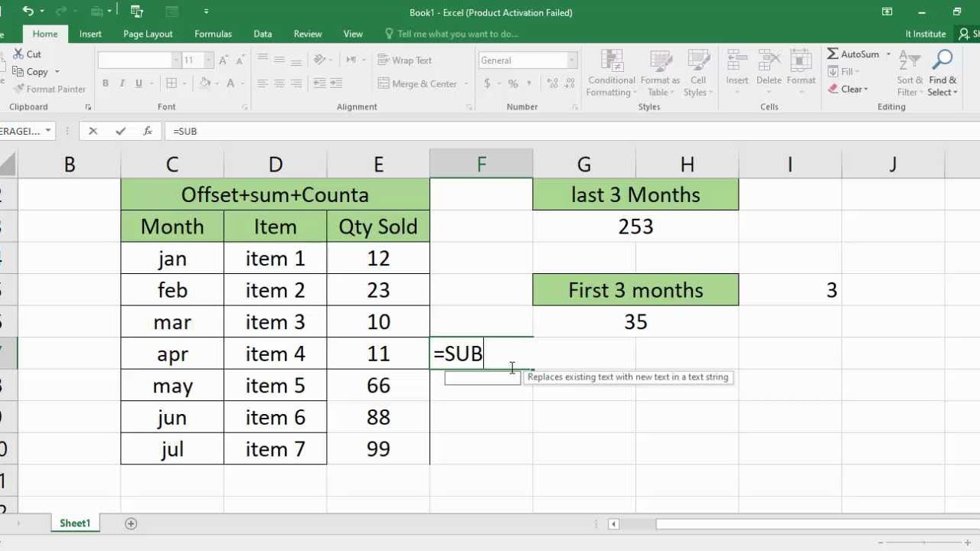This screenshot has width=980, height=551.
Task: Click the Accounting dollar format icon
Action: 487,83
